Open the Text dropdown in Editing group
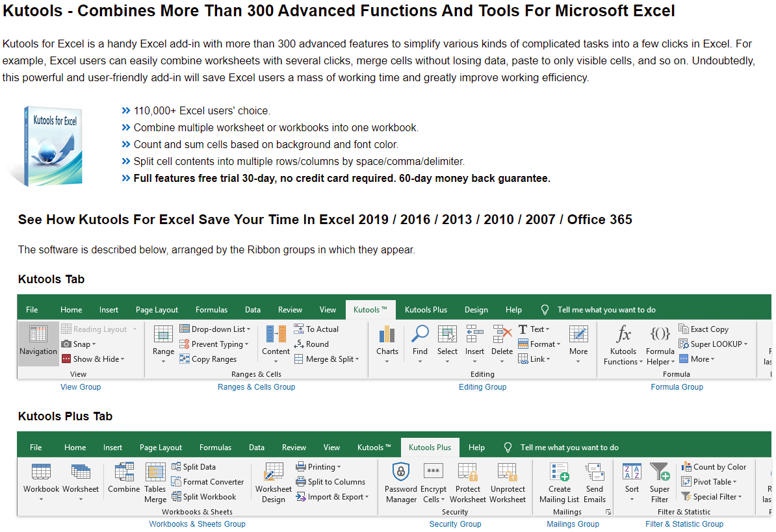776x532 pixels. click(x=534, y=329)
